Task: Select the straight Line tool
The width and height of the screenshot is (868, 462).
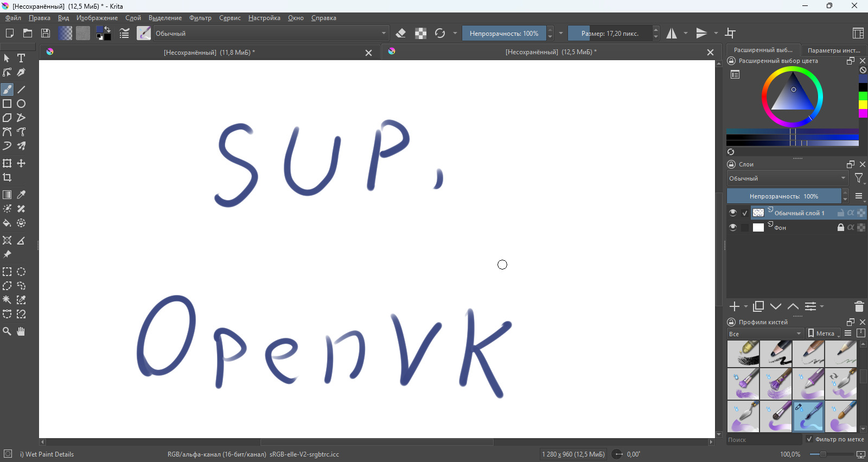Action: click(21, 89)
